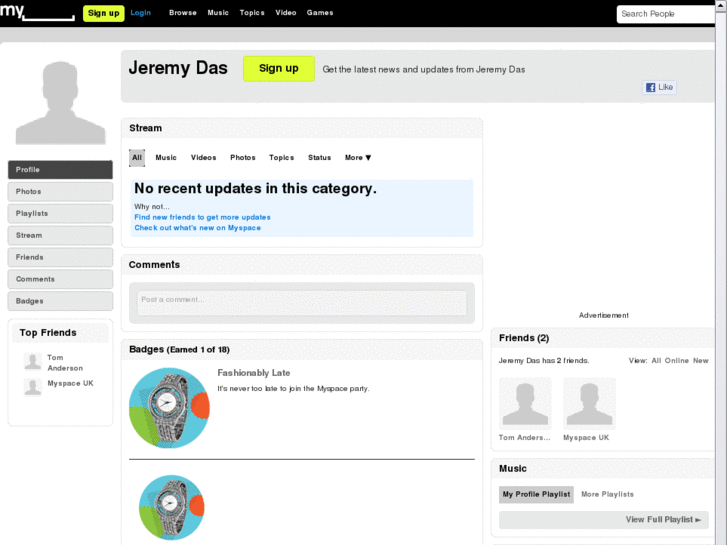Image resolution: width=727 pixels, height=545 pixels.
Task: Click the Post a comment text field
Action: coord(301,302)
